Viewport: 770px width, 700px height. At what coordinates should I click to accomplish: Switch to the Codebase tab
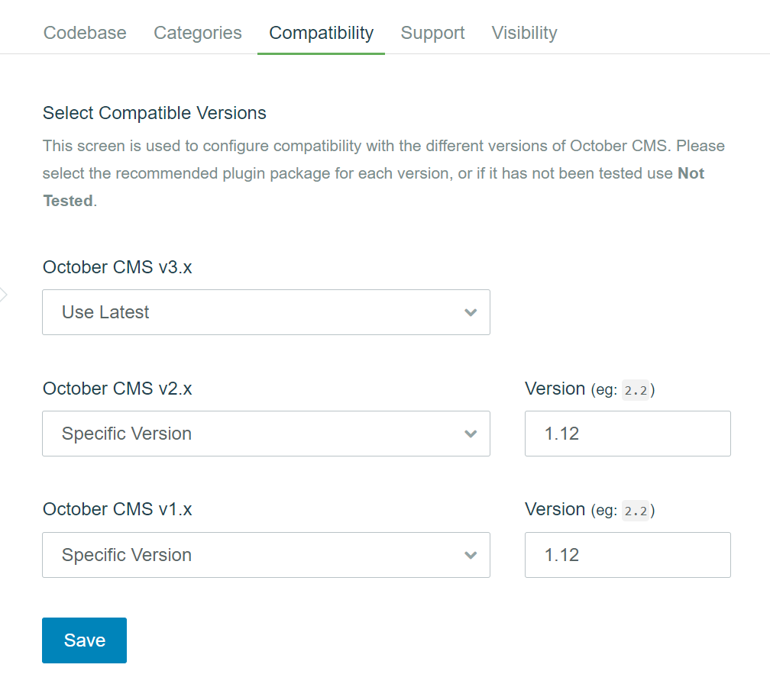point(85,33)
